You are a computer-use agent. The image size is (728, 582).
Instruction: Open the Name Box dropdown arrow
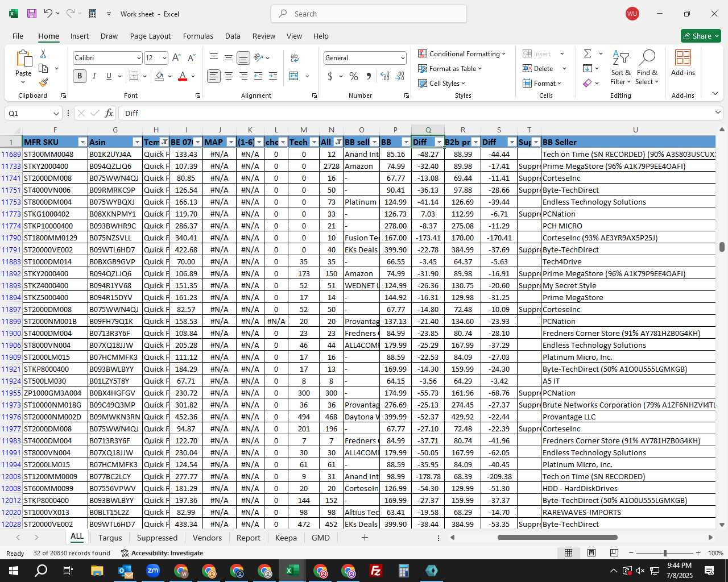(x=56, y=113)
